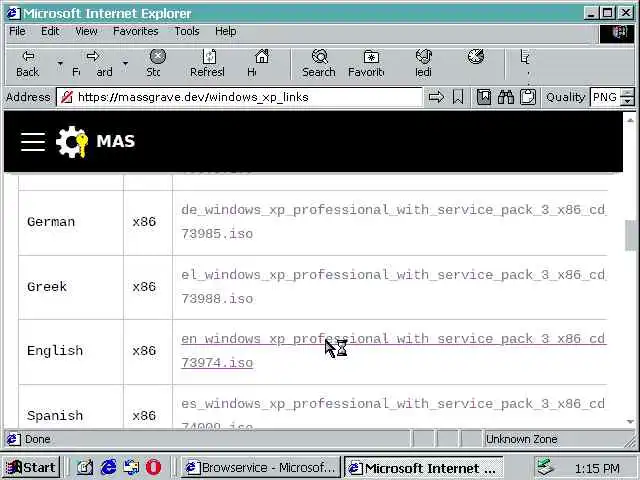Screen dimensions: 640x480
Task: Open the Greek el_windows_xp ISO link
Action: 393,287
